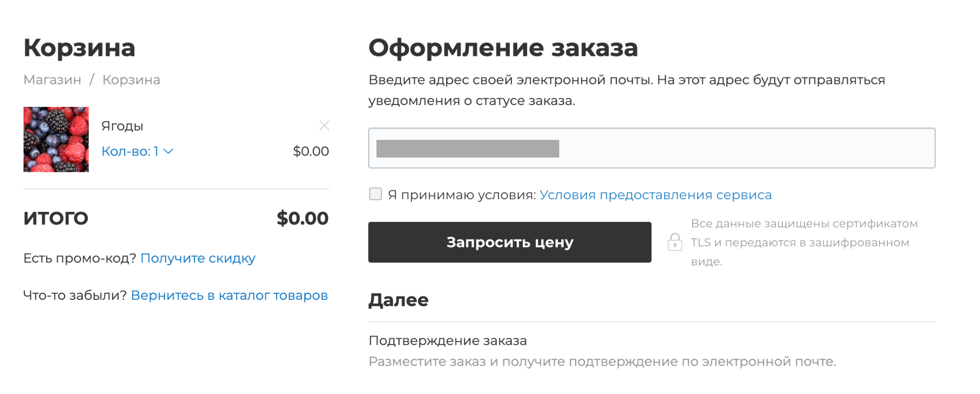Open the berries product thumbnail
The height and width of the screenshot is (394, 980).
56,139
